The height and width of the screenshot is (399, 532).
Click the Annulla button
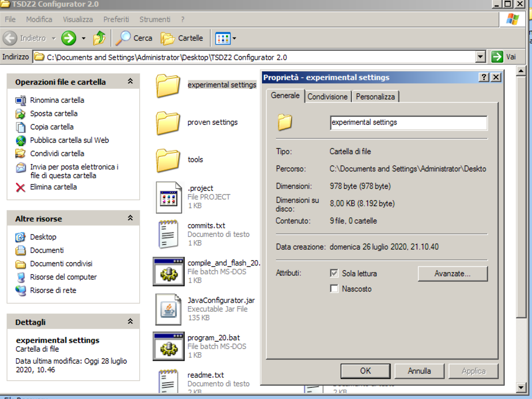pyautogui.click(x=419, y=371)
